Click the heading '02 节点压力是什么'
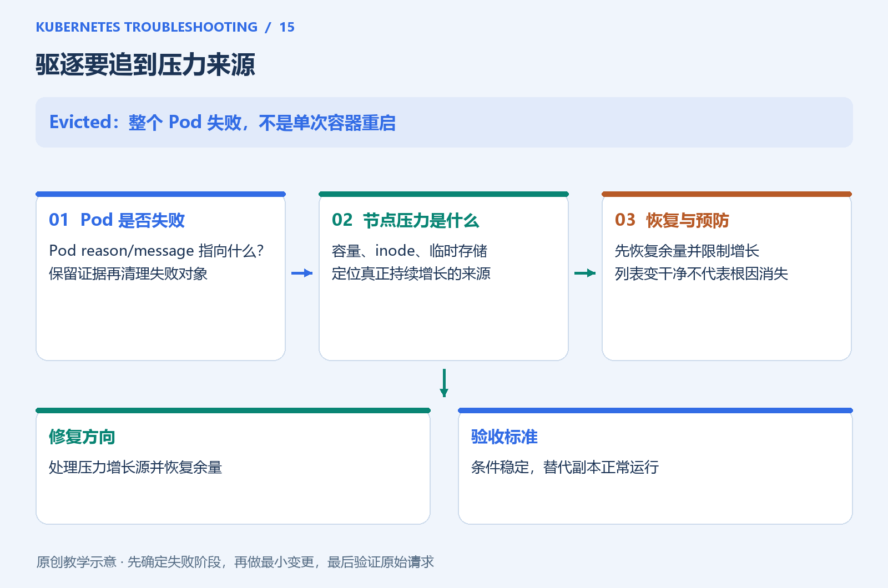The width and height of the screenshot is (888, 588). tap(405, 220)
